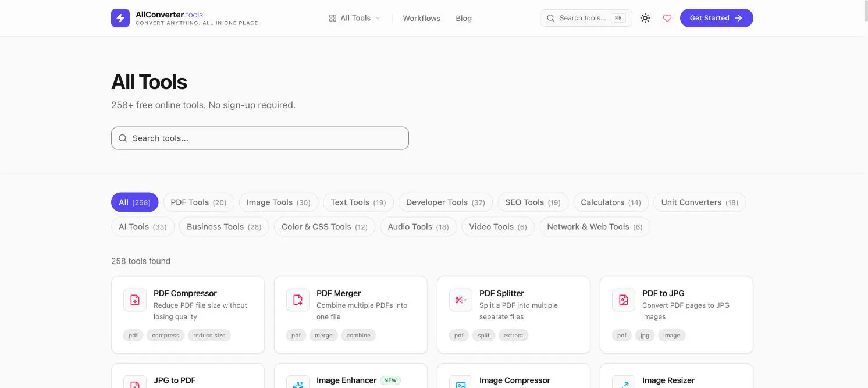Open the Image Enhancer tool
This screenshot has height=388, width=868.
coord(347,380)
